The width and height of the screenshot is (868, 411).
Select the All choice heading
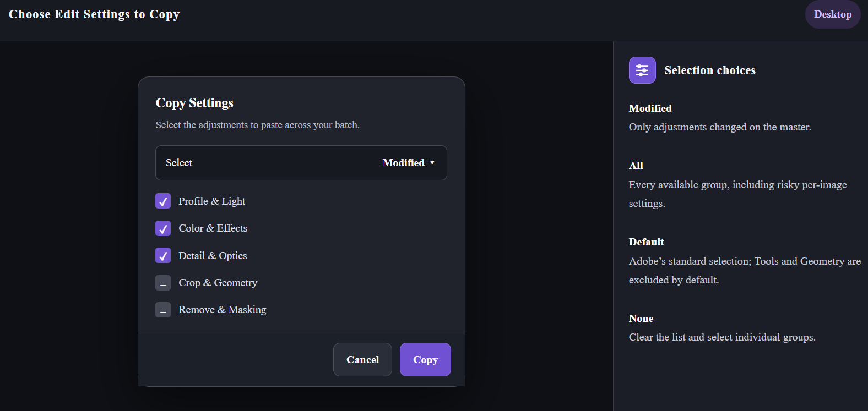(x=636, y=166)
